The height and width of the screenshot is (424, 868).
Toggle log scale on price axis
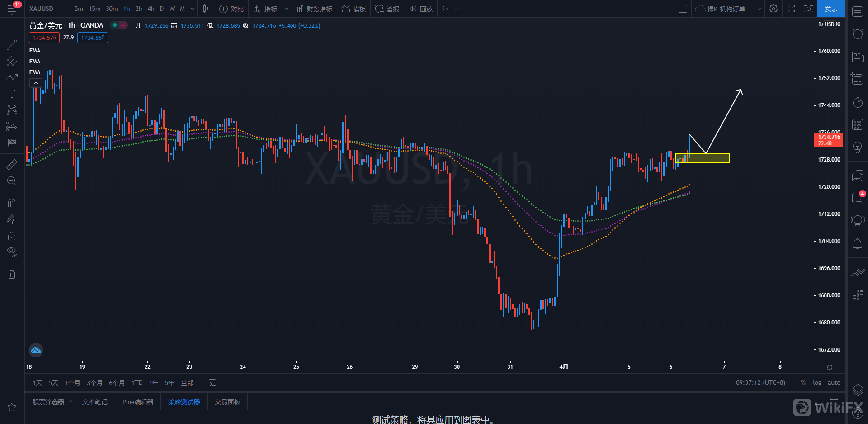(817, 382)
